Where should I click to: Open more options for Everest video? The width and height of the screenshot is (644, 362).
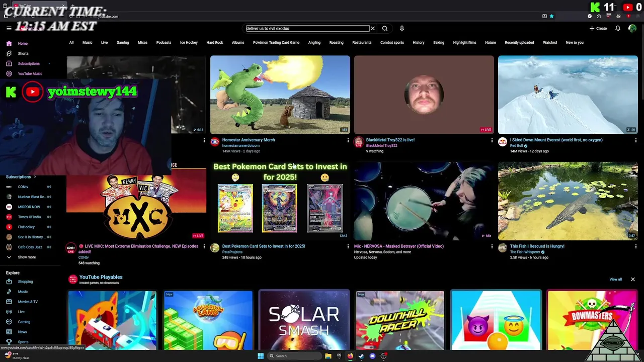coord(635,141)
